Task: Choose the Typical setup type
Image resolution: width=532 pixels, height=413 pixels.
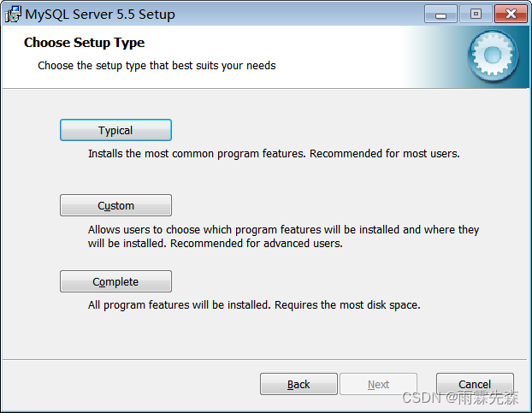Action: point(115,130)
